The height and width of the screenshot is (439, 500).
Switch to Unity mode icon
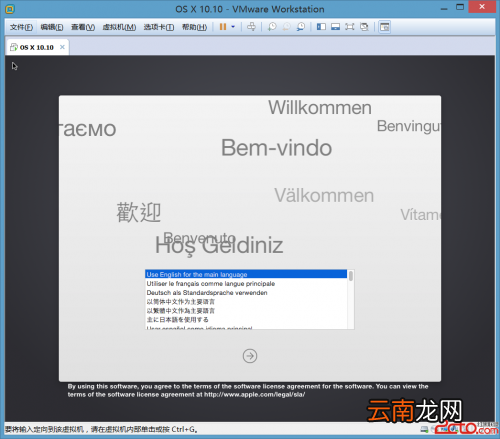point(364,27)
